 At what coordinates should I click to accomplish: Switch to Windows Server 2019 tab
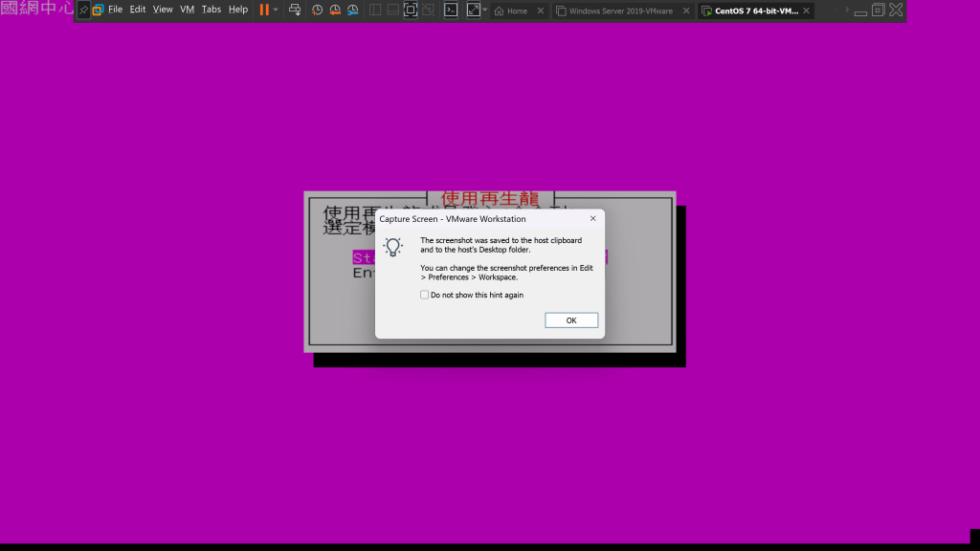pos(619,11)
